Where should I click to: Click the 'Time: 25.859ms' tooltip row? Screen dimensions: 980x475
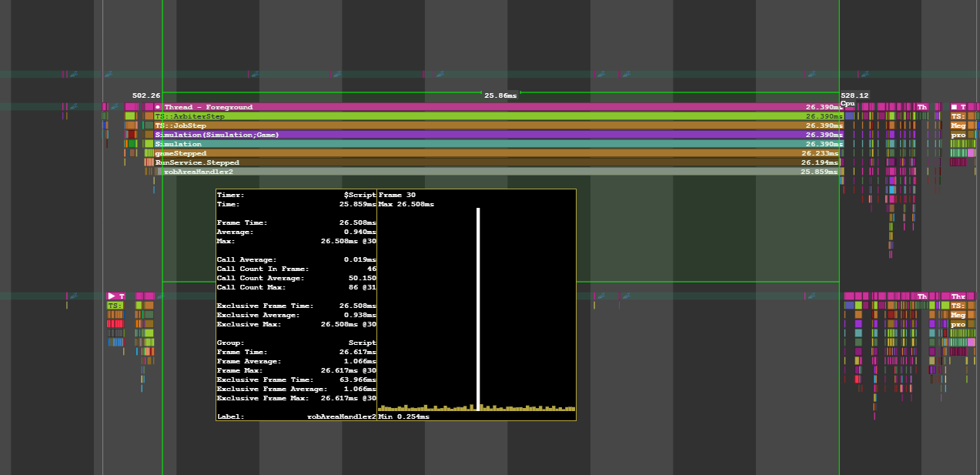click(296, 204)
